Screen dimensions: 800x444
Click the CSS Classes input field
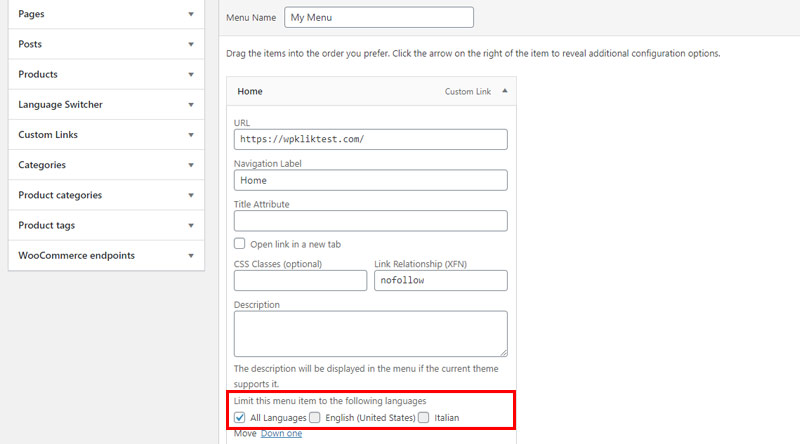pos(300,280)
